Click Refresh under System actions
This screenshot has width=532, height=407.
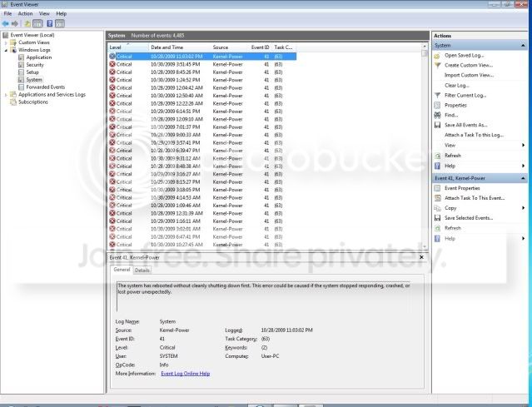click(x=453, y=156)
